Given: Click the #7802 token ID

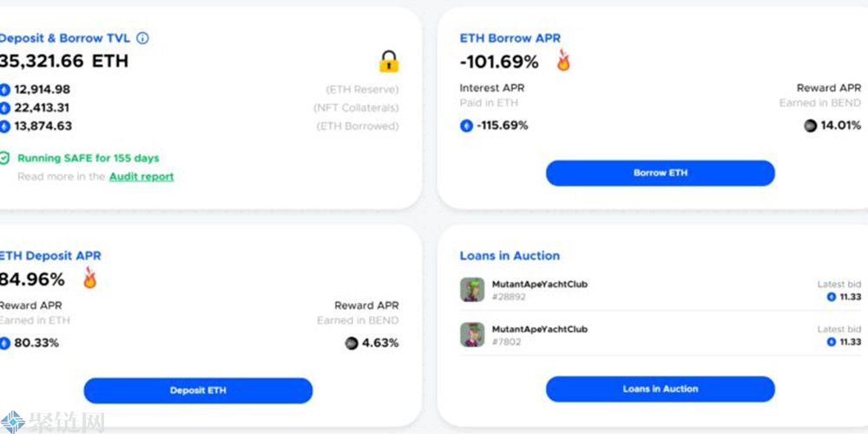Looking at the screenshot, I should point(507,342).
